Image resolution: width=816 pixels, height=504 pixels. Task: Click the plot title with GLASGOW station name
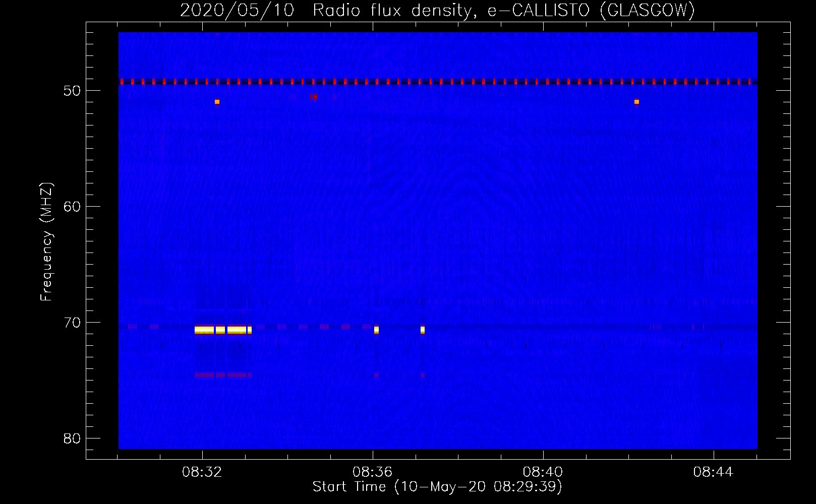pos(437,10)
